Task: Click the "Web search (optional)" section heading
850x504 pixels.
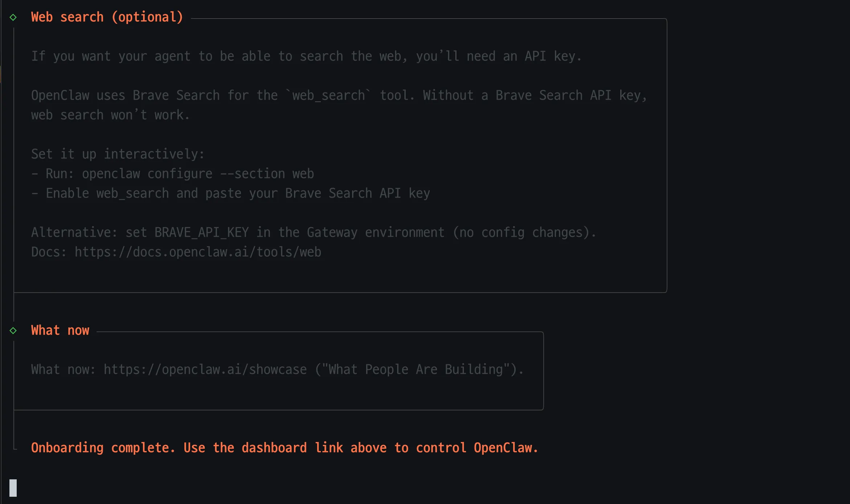Action: [x=107, y=17]
